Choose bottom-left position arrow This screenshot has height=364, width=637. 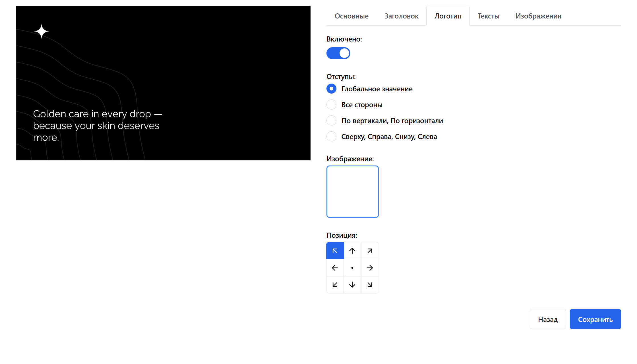coord(335,285)
